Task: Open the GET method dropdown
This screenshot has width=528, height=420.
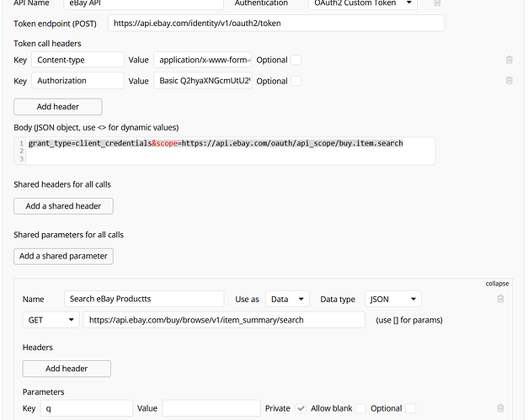Action: coord(51,320)
